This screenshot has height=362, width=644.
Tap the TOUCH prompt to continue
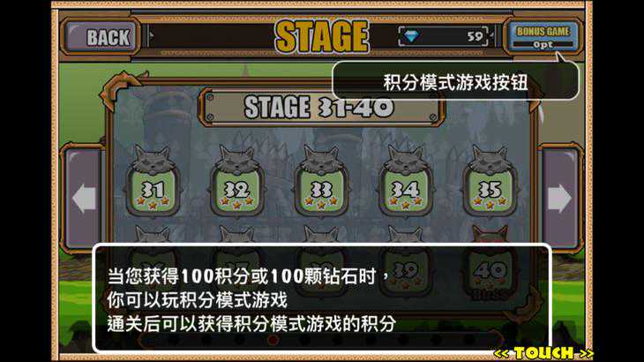(x=543, y=353)
